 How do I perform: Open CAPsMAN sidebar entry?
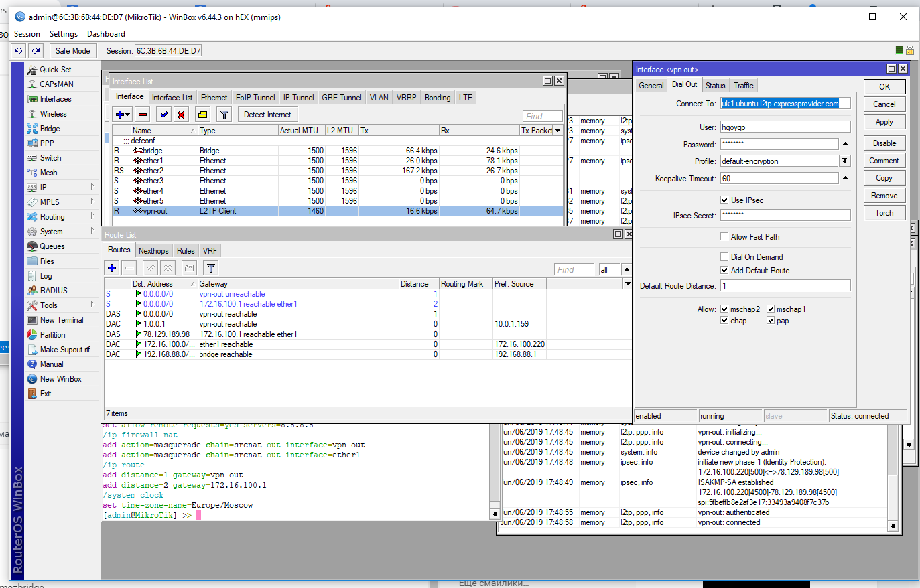[x=56, y=84]
